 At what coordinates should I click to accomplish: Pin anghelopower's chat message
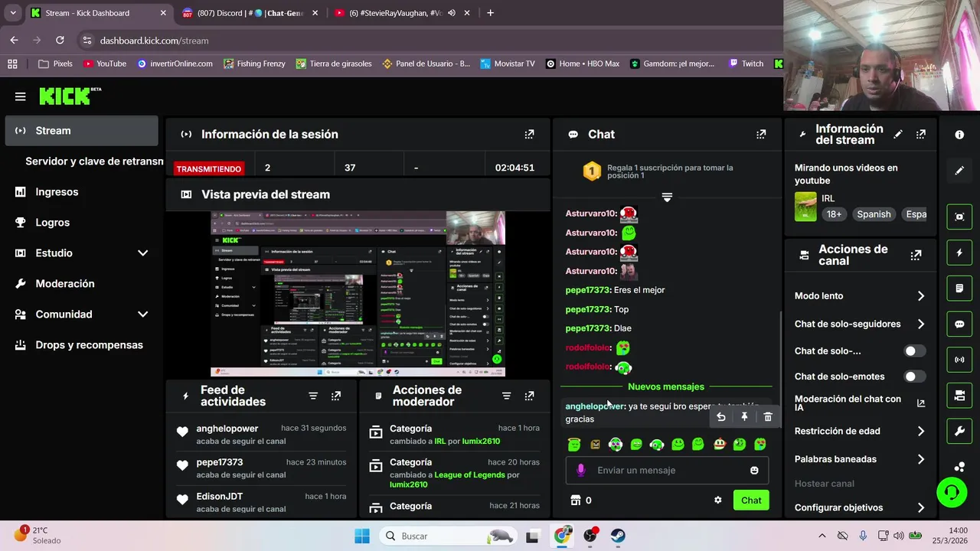pos(744,417)
